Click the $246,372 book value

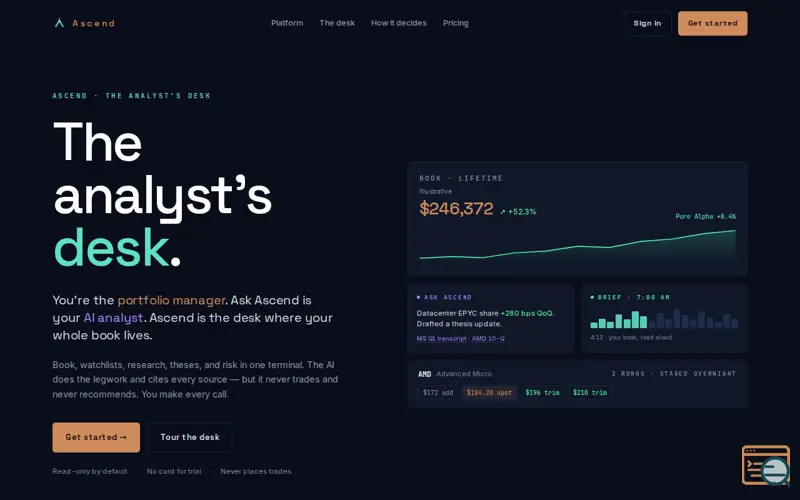click(x=456, y=209)
